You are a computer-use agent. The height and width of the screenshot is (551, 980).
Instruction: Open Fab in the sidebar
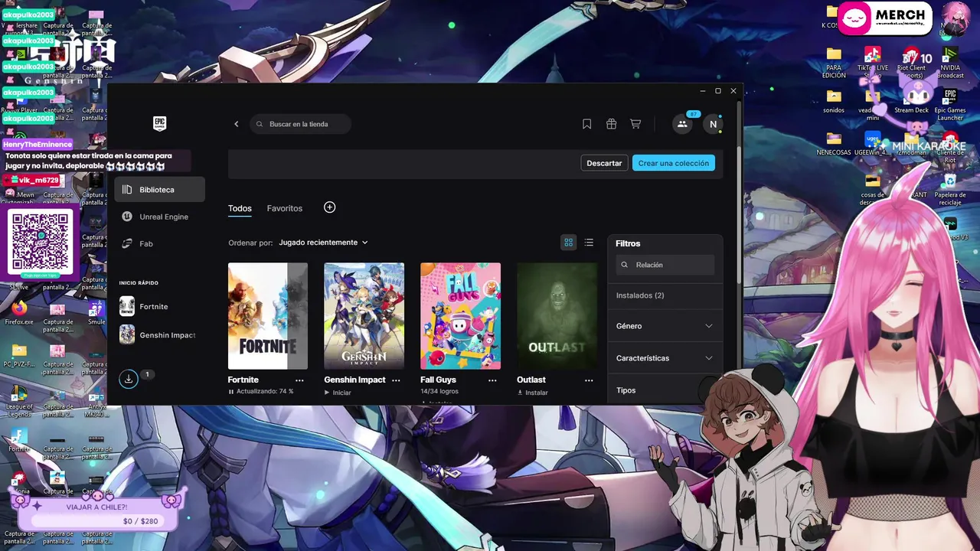pyautogui.click(x=160, y=243)
